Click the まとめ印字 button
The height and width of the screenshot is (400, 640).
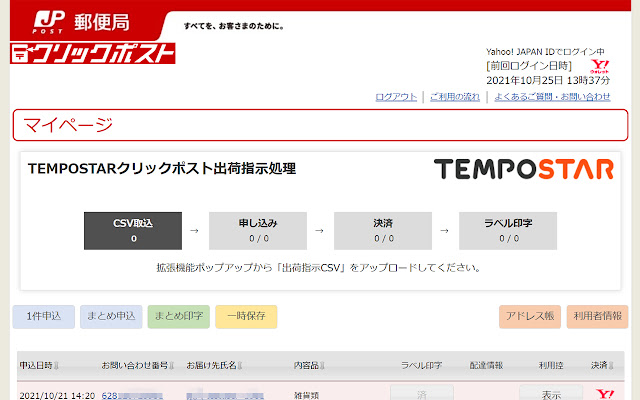coord(179,317)
